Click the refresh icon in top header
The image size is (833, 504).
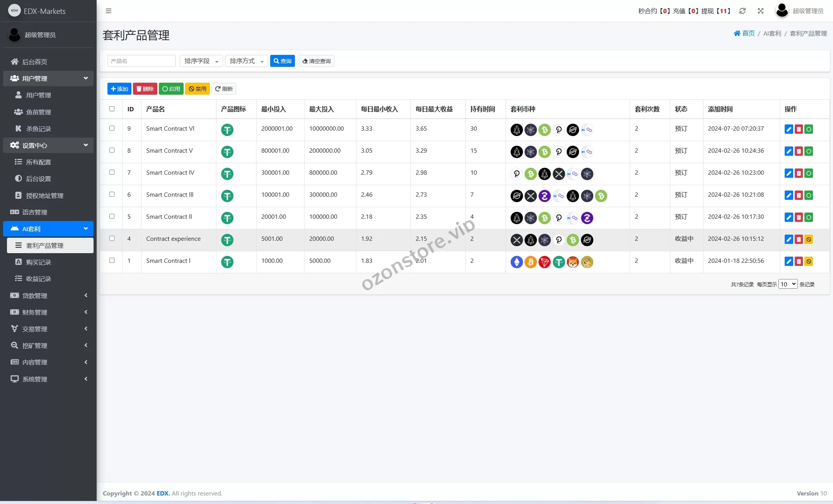click(x=742, y=11)
